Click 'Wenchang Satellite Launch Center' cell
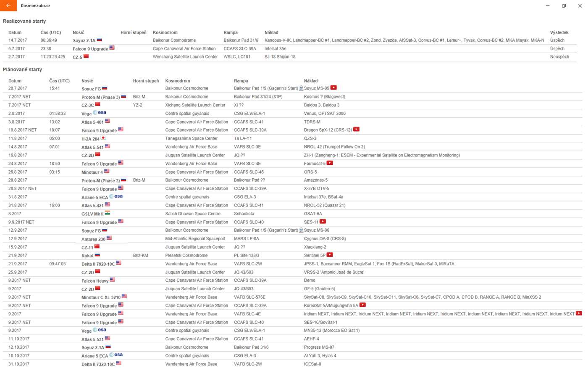This screenshot has height=368, width=588. (185, 57)
